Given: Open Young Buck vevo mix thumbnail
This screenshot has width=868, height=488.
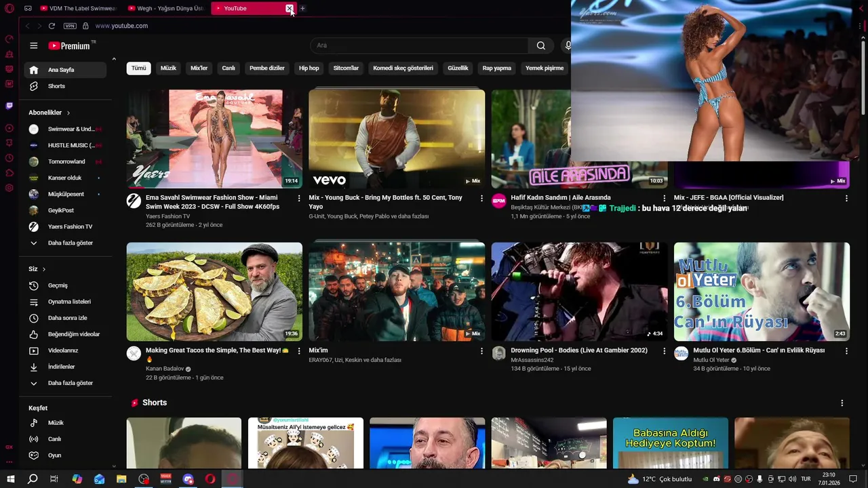Looking at the screenshot, I should [397, 138].
